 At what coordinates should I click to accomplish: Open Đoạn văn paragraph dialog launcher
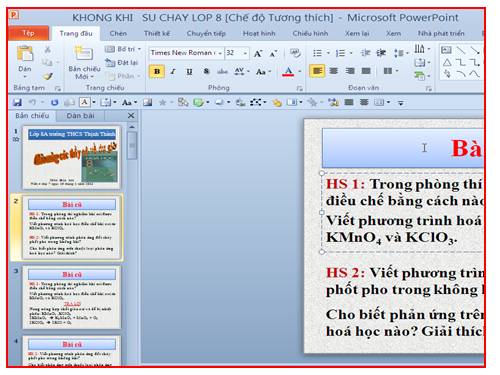(x=428, y=88)
